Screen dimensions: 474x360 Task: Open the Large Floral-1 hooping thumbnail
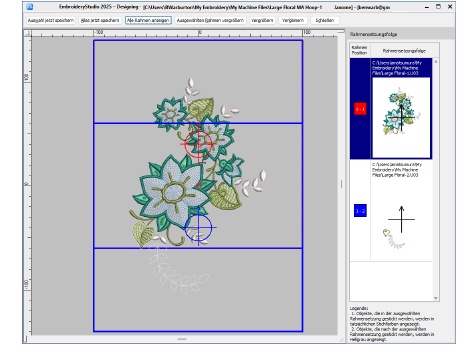click(401, 117)
